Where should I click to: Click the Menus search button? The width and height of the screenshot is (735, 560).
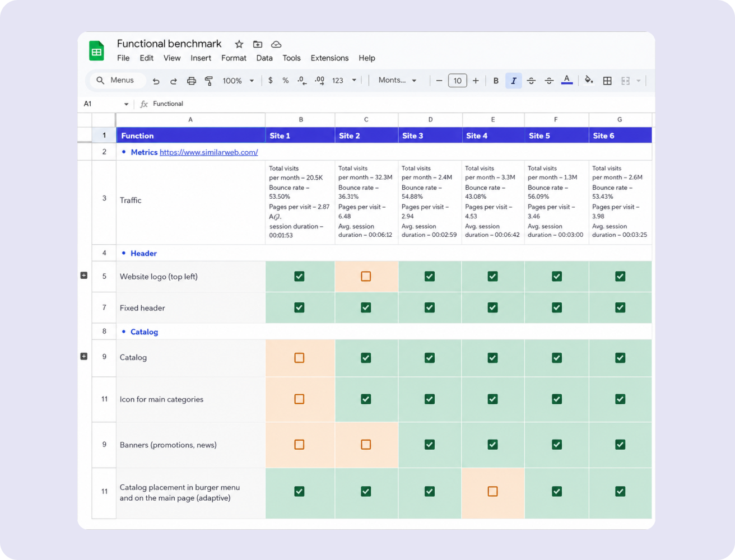pyautogui.click(x=115, y=81)
